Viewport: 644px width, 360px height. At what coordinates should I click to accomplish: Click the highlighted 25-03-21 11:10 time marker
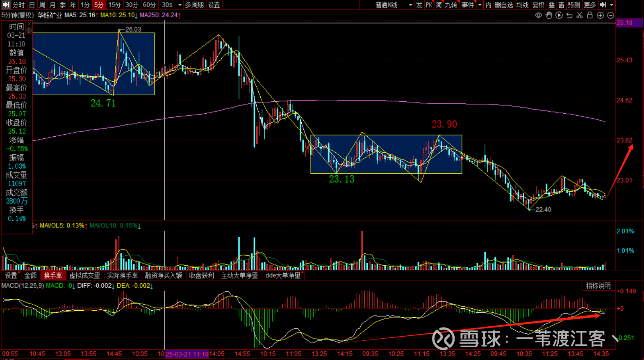(187, 354)
